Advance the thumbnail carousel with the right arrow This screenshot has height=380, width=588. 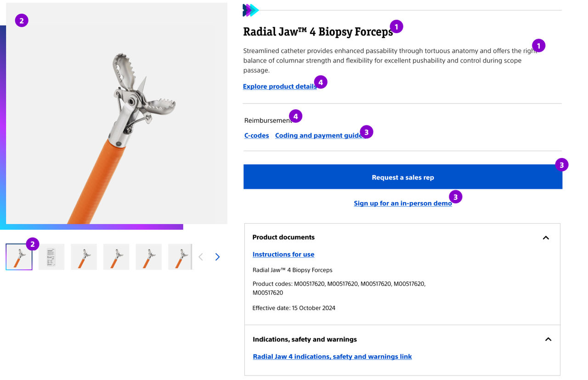(217, 257)
